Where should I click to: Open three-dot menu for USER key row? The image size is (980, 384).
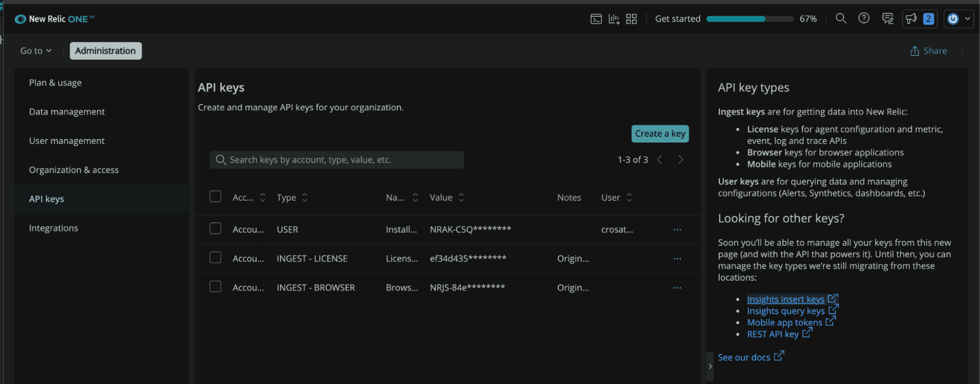point(677,230)
